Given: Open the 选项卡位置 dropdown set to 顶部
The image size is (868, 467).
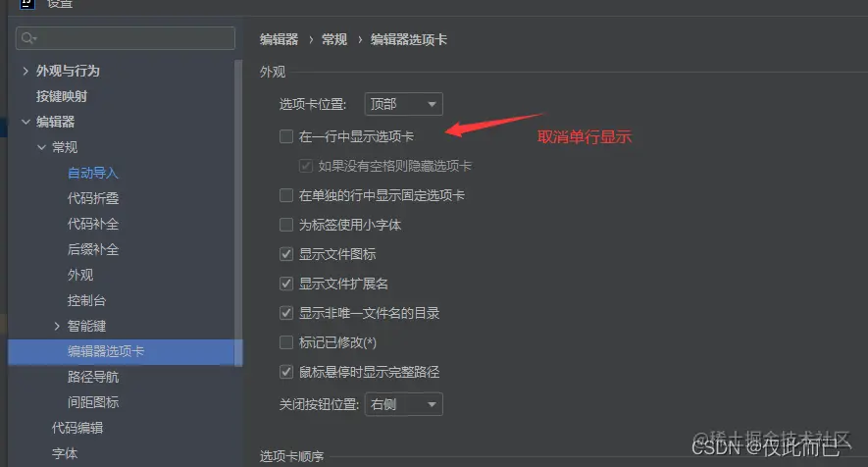Looking at the screenshot, I should tap(403, 104).
